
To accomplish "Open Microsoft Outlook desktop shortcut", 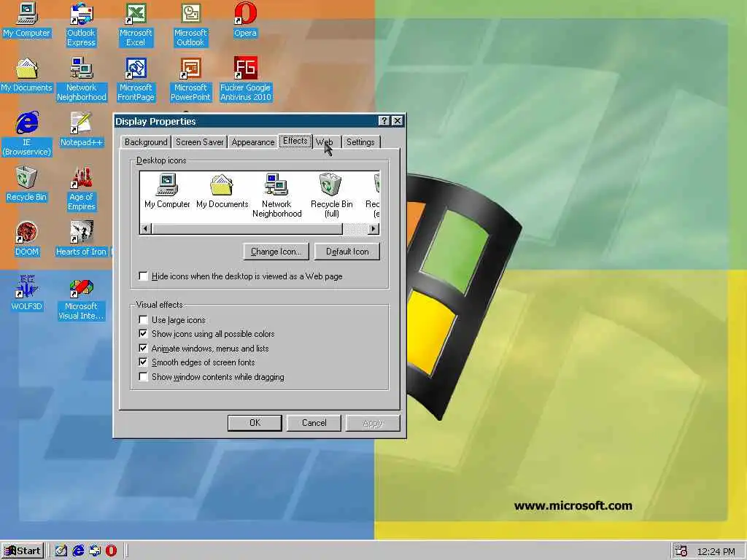I will [x=190, y=25].
